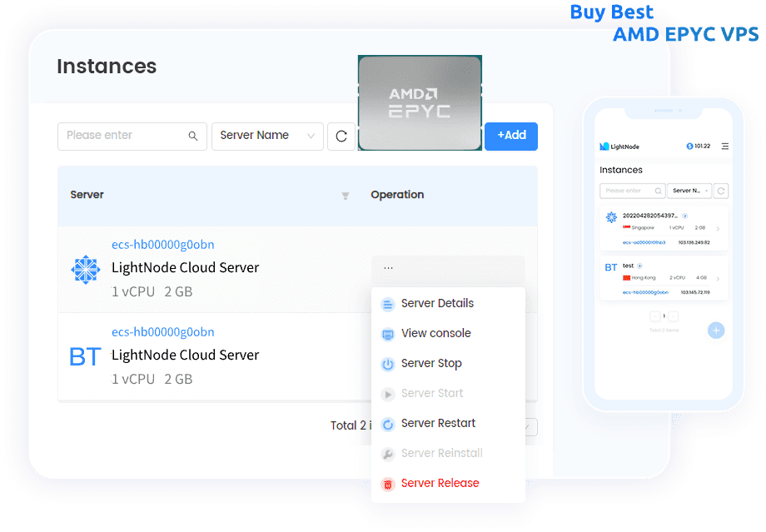Click the refresh icon beside the +Add button area

click(341, 137)
